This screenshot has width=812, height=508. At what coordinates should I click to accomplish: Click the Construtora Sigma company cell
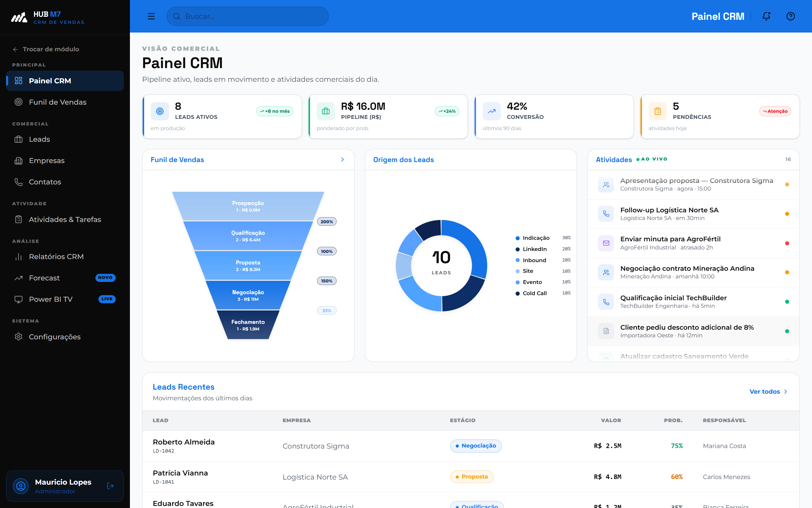click(316, 446)
